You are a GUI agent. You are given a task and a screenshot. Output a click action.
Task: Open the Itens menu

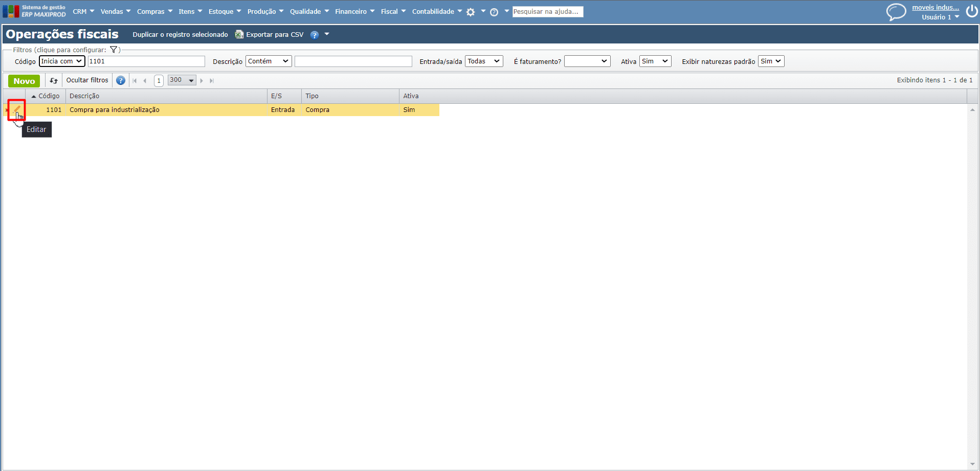click(x=190, y=11)
